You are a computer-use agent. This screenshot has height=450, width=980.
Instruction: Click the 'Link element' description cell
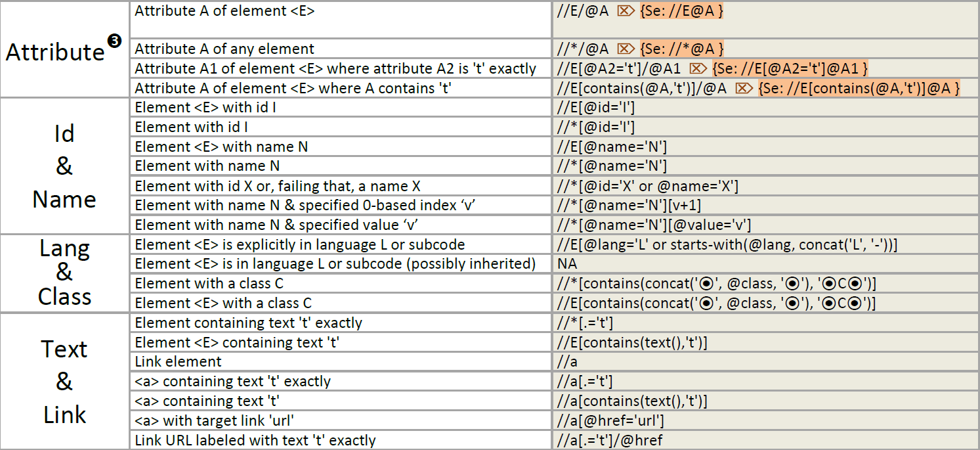pyautogui.click(x=179, y=362)
